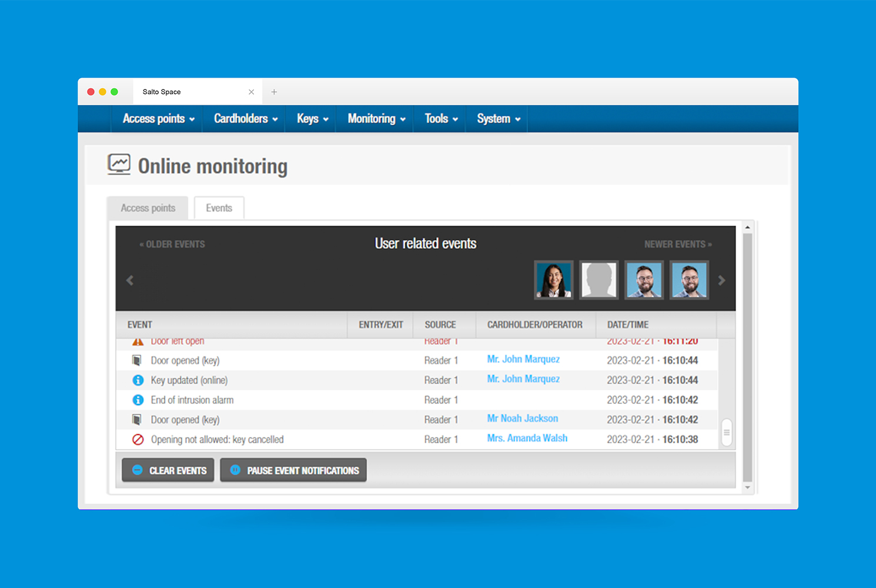Expand the Tools menu
This screenshot has width=876, height=588.
coord(441,119)
